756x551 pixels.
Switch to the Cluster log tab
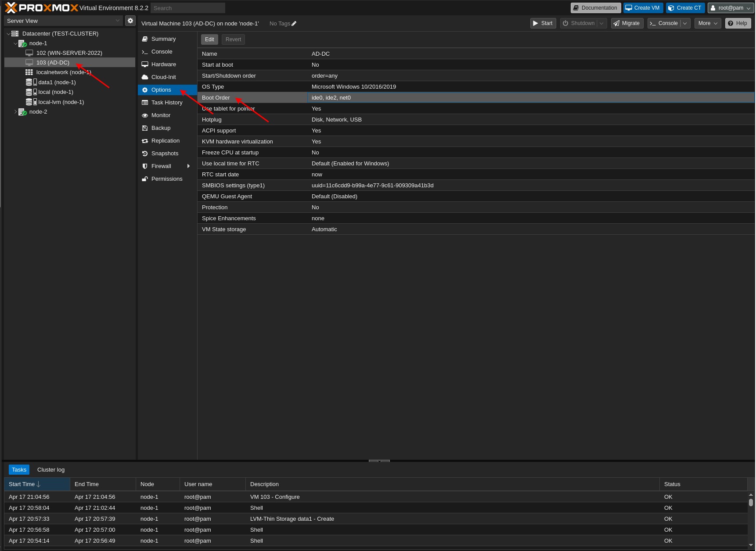point(50,469)
